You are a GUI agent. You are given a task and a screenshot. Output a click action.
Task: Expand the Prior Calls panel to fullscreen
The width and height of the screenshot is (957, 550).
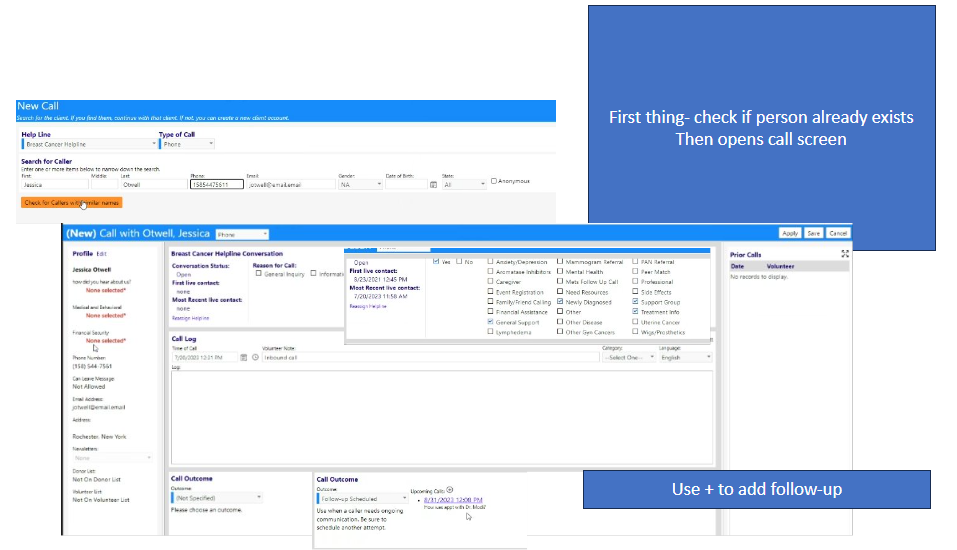coord(845,254)
